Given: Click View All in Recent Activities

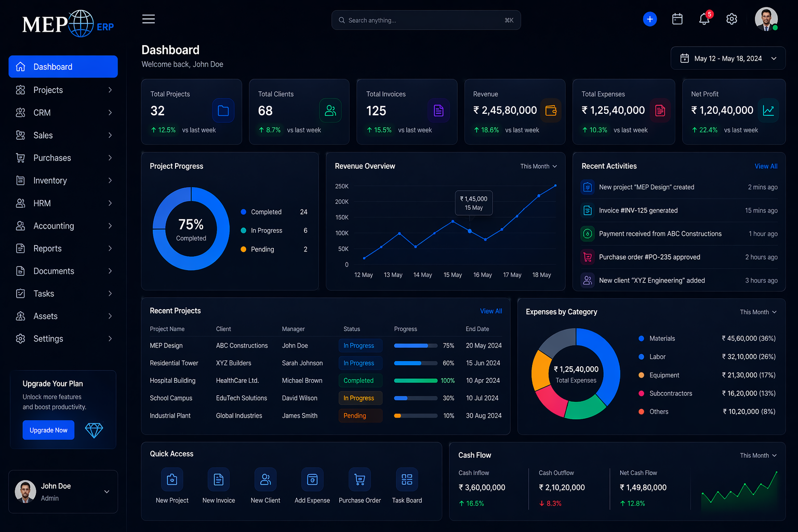Looking at the screenshot, I should tap(766, 166).
